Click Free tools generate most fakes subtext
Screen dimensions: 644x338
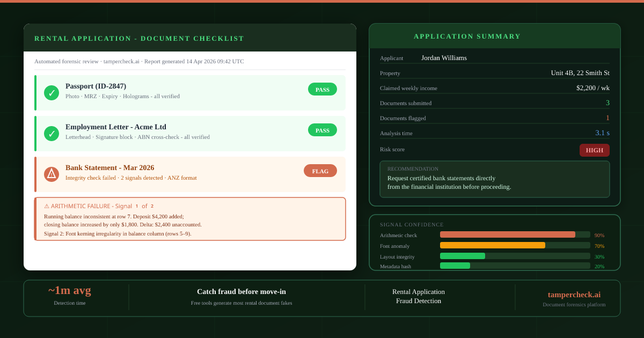coord(241,303)
